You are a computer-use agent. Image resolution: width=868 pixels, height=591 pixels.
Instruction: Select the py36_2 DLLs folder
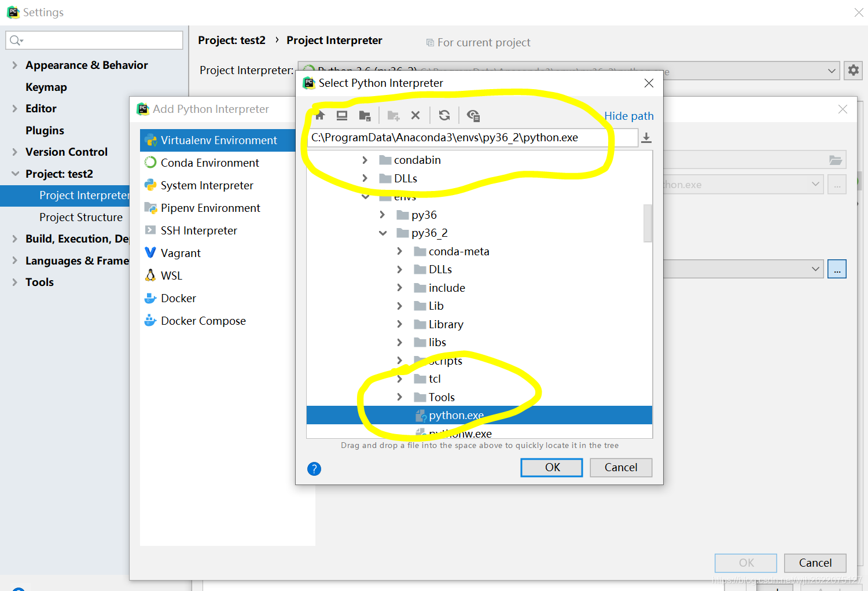[440, 269]
